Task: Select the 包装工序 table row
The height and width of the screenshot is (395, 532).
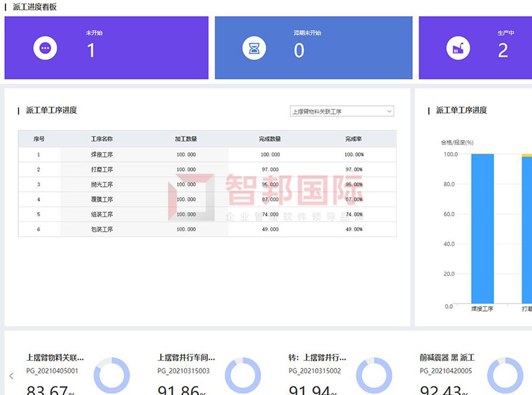Action: [207, 229]
